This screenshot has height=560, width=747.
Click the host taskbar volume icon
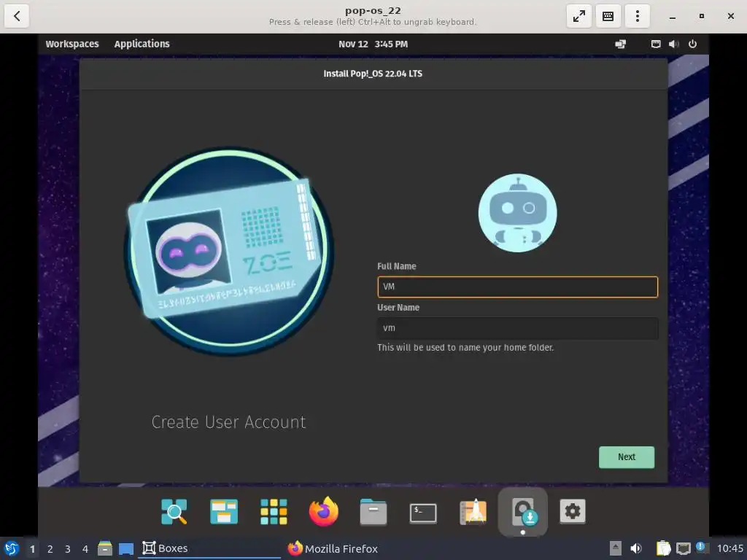[636, 548]
